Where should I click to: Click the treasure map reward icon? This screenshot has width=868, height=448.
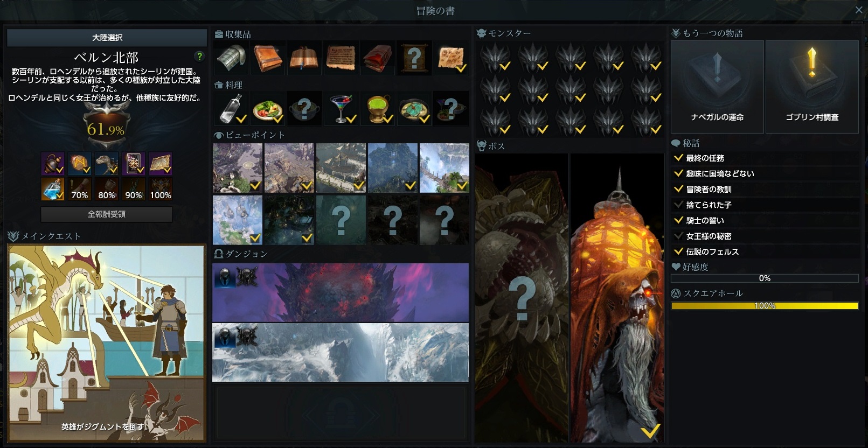pos(161,164)
